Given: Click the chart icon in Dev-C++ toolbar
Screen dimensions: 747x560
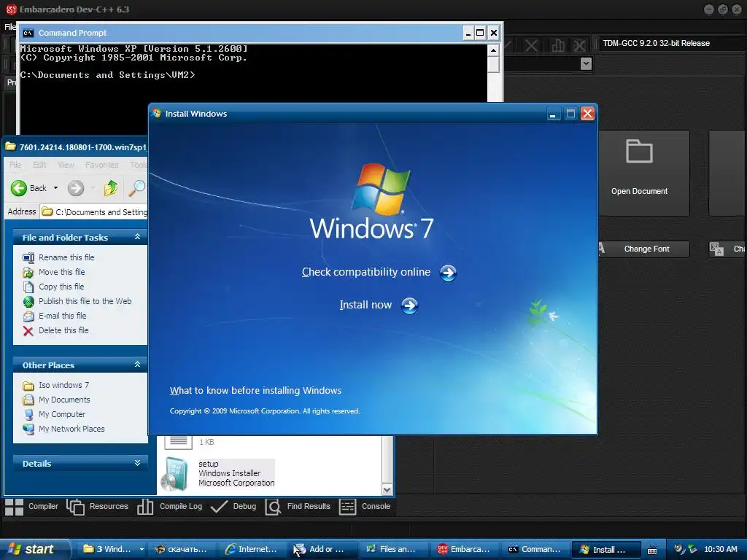Looking at the screenshot, I should tap(558, 46).
